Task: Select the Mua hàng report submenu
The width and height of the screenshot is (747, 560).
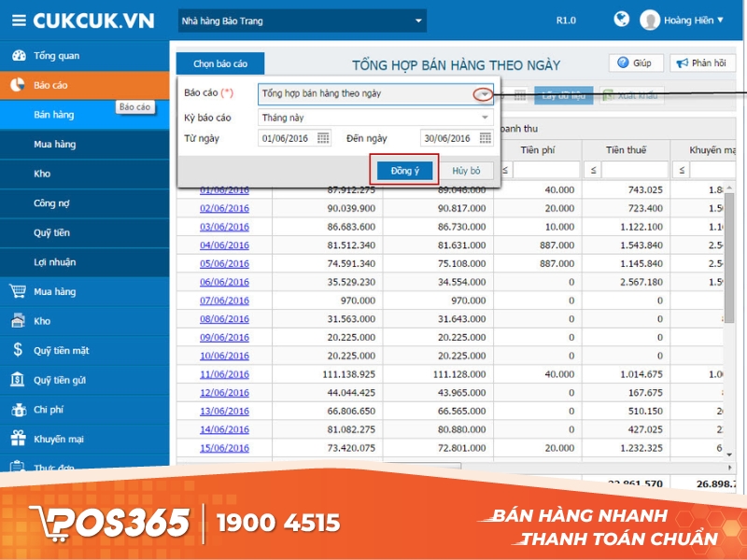Action: (x=85, y=145)
